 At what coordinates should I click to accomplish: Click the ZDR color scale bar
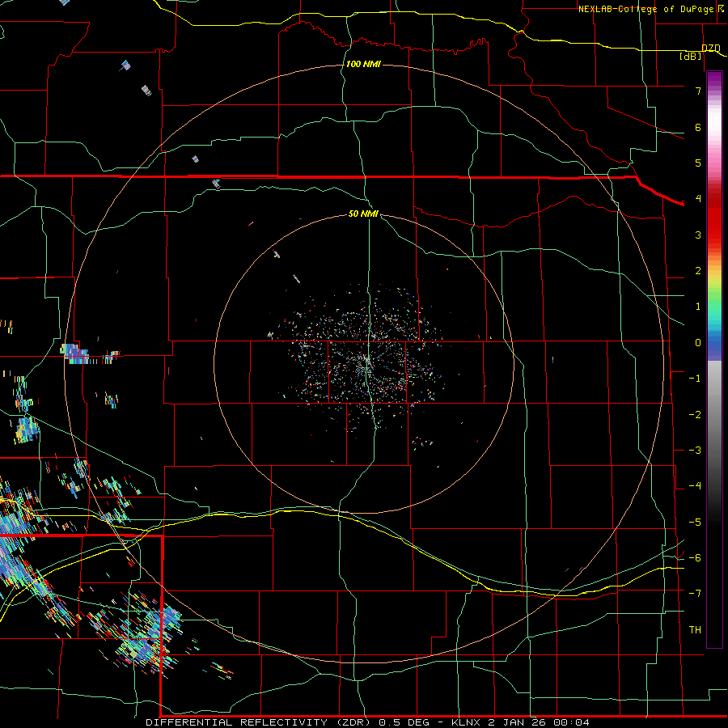714,359
